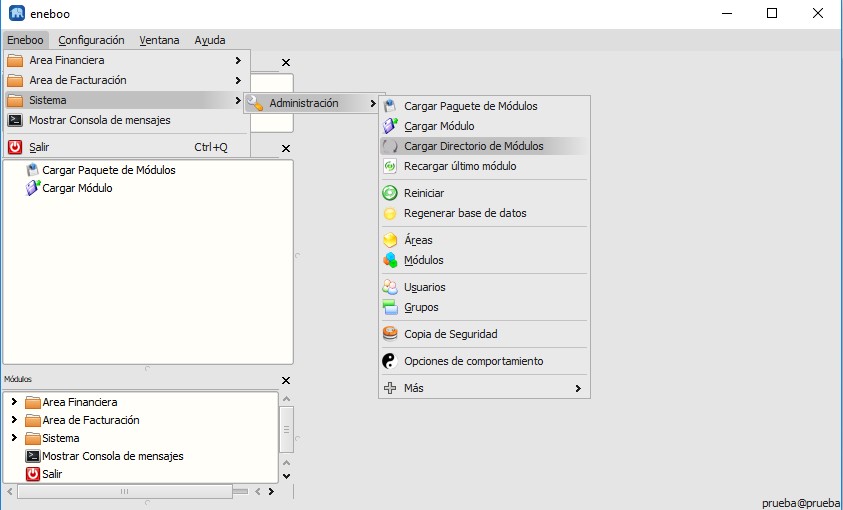843x510 pixels.
Task: Click the console icon in Módulos tree
Action: point(33,456)
